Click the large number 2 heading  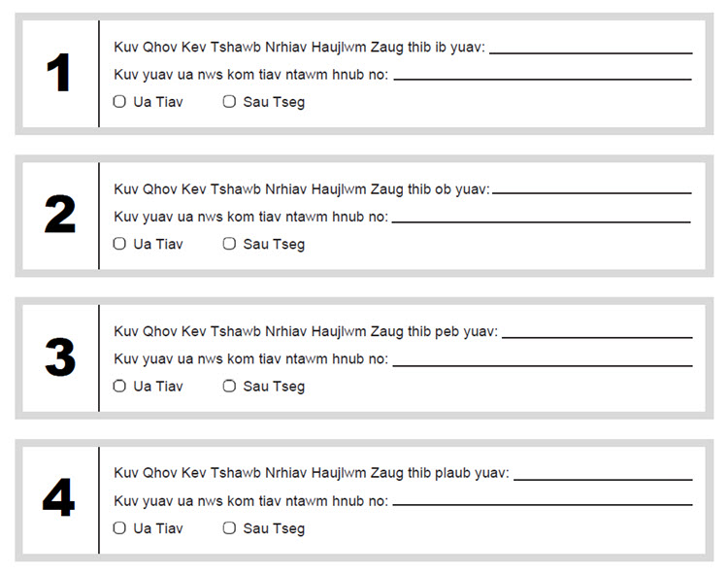[x=59, y=216]
